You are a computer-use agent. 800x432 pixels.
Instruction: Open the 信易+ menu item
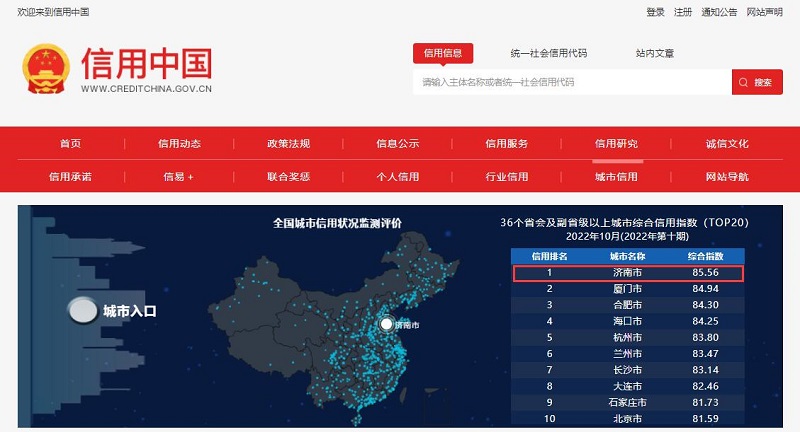[179, 176]
